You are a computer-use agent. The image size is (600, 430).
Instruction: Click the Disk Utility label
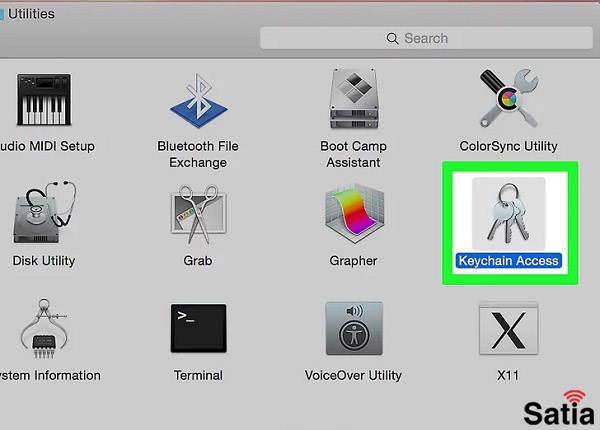pos(44,261)
